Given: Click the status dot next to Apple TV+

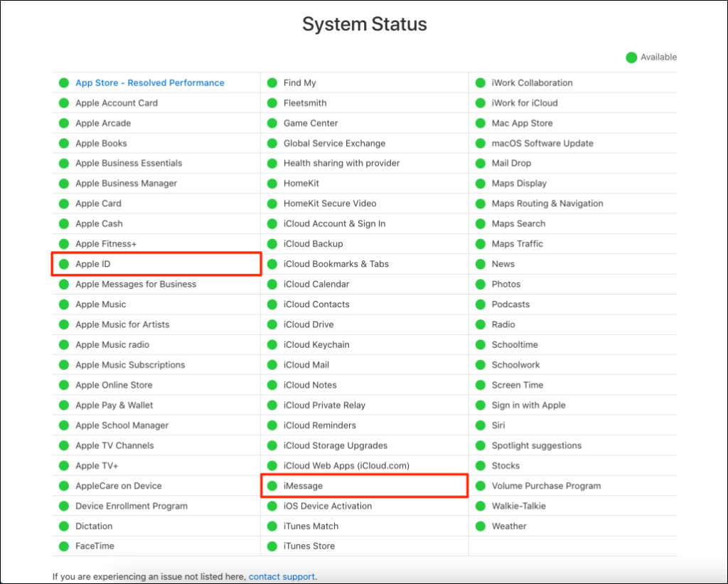Looking at the screenshot, I should [x=64, y=465].
